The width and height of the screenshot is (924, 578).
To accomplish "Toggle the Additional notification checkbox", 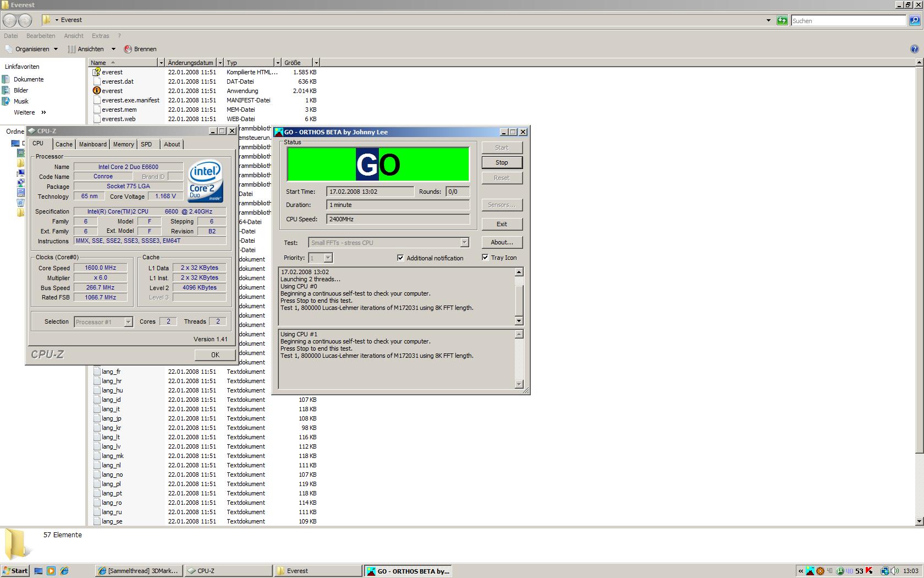I will [400, 258].
